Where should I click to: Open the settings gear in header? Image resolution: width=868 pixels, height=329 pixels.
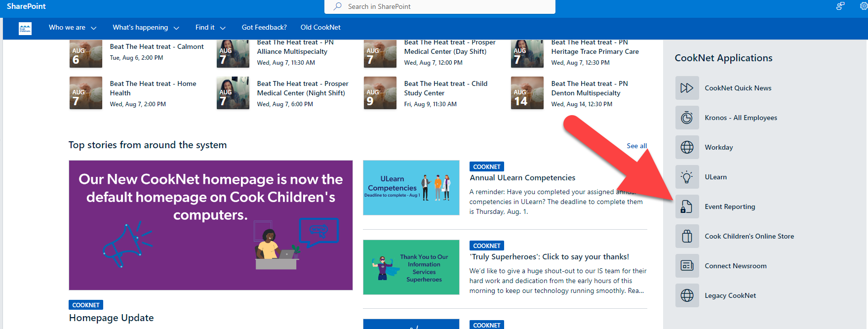coord(864,6)
